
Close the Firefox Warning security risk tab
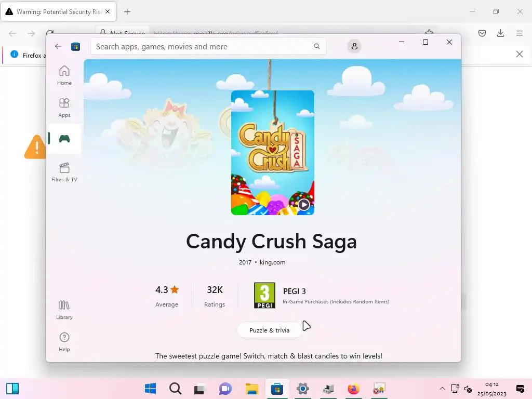[108, 11]
